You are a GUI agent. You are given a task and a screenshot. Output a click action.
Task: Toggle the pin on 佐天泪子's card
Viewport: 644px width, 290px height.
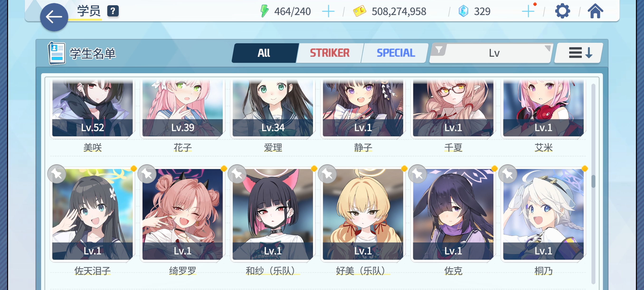point(57,174)
